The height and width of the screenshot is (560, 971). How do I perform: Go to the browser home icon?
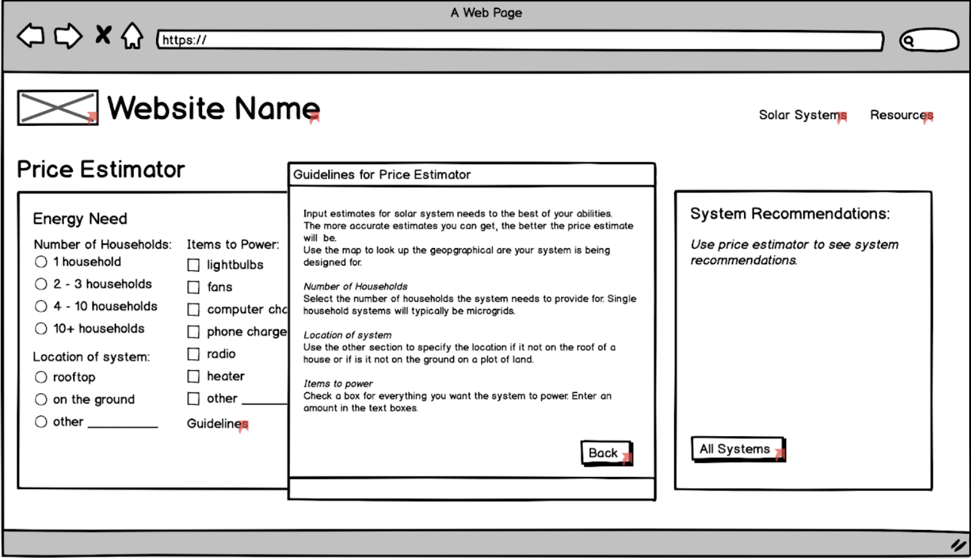pyautogui.click(x=132, y=36)
